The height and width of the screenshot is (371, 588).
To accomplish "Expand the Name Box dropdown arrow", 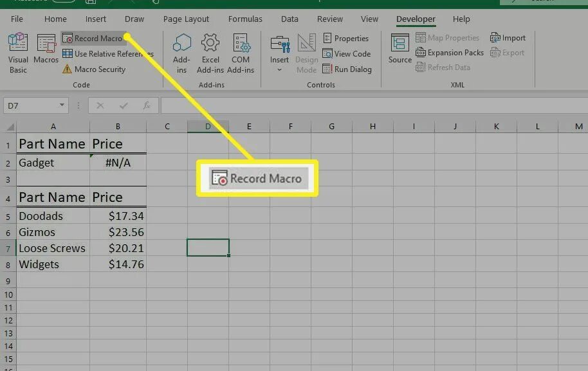I will (x=62, y=105).
